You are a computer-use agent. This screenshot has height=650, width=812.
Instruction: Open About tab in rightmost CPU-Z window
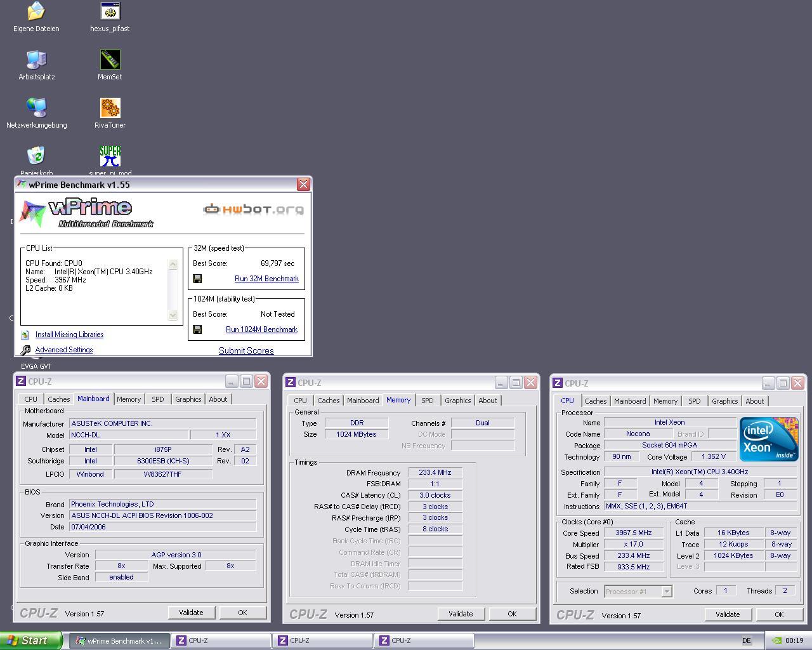tap(754, 401)
